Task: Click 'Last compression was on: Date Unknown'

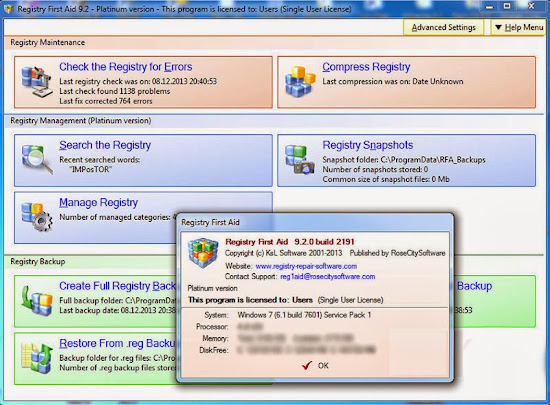Action: (393, 81)
